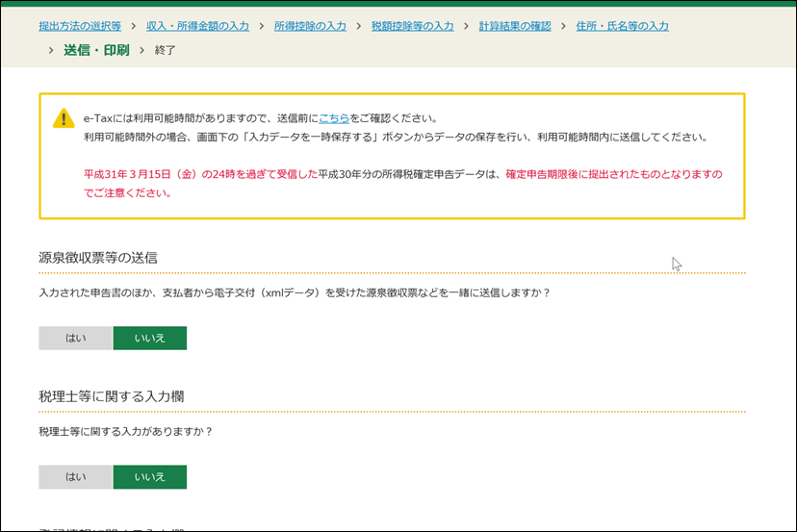Open the 所得控除の入力 breadcrumb link
Image resolution: width=797 pixels, height=532 pixels.
coord(310,26)
